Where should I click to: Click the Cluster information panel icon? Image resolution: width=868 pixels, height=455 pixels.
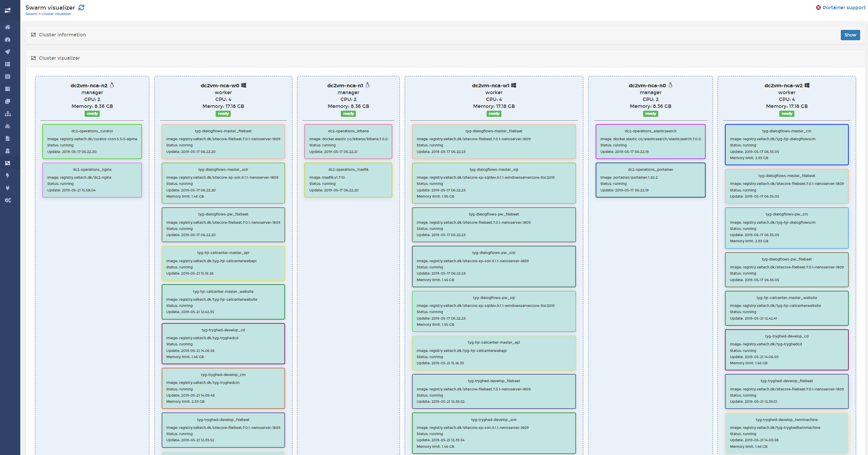coord(33,35)
